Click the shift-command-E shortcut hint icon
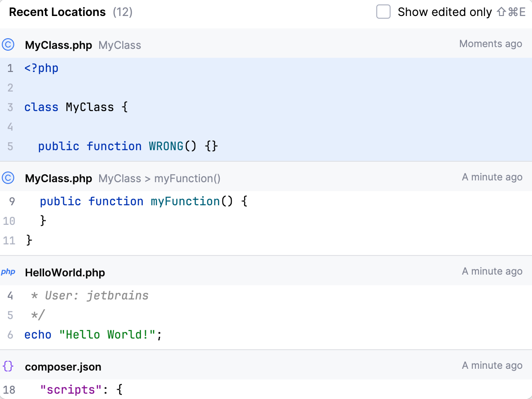 point(512,12)
